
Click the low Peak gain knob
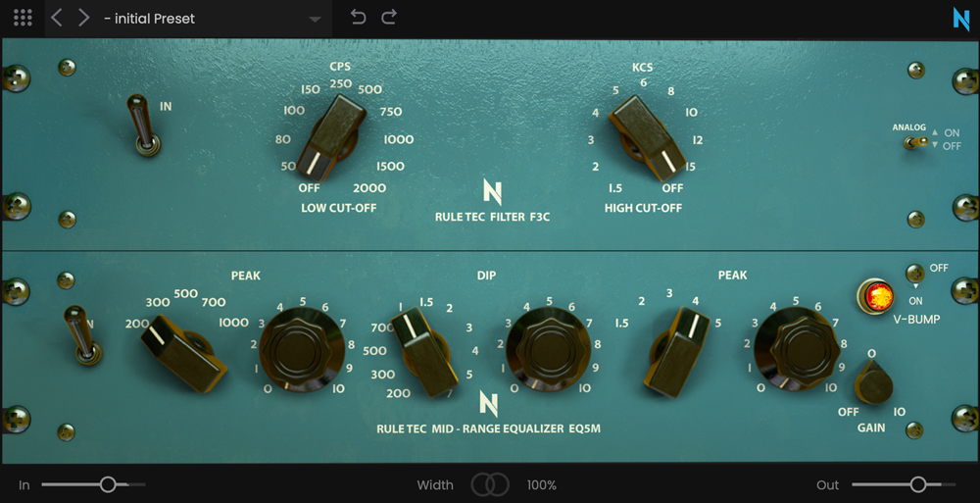tap(302, 350)
